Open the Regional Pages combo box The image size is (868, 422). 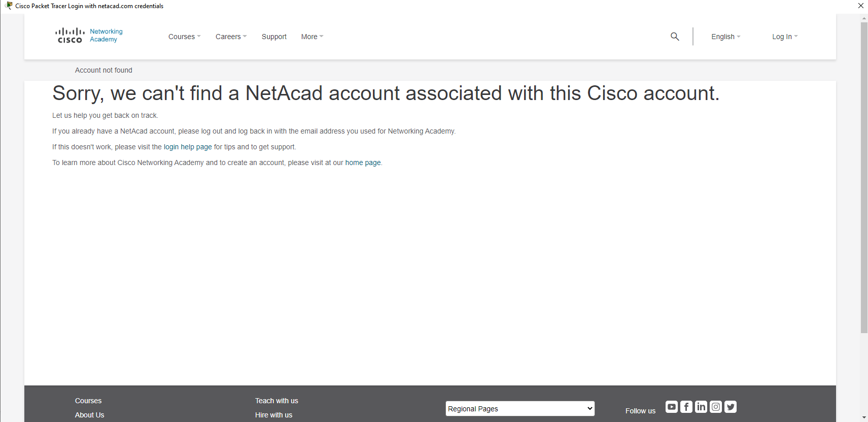click(x=520, y=409)
